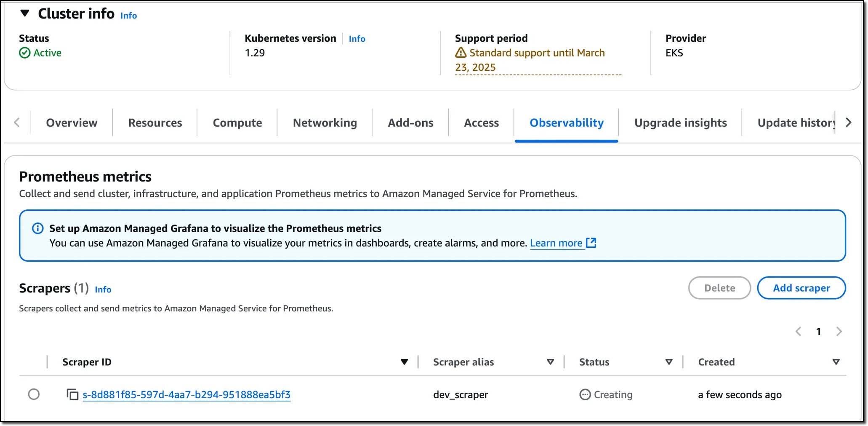Screen dimensions: 868x426
Task: Copy the scraper ID using the copy icon
Action: coord(72,394)
